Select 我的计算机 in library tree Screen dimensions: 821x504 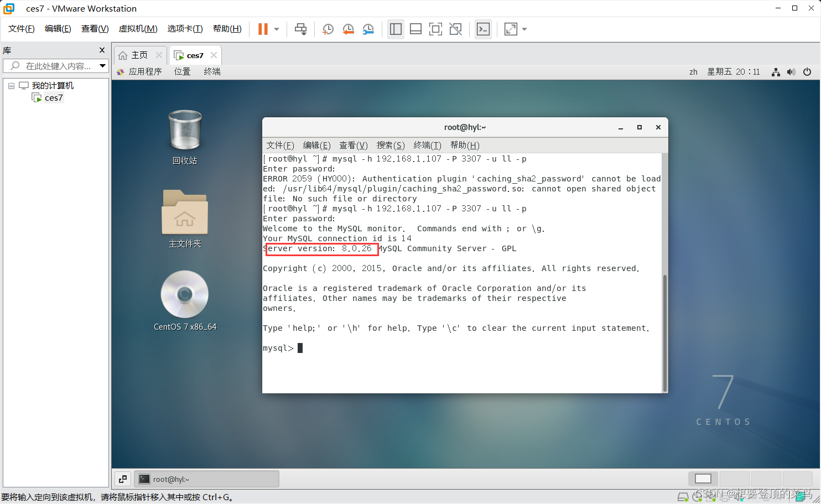point(53,86)
